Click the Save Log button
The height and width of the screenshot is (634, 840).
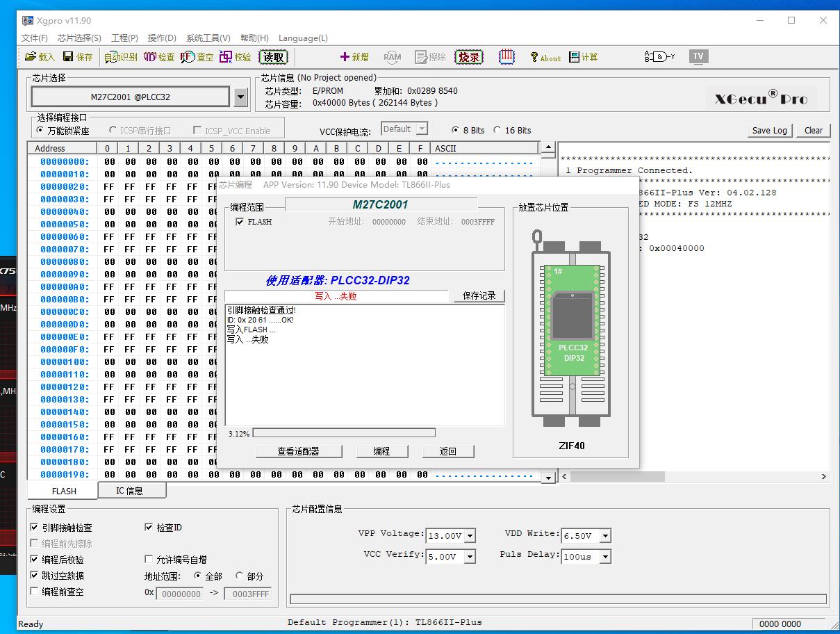tap(770, 130)
